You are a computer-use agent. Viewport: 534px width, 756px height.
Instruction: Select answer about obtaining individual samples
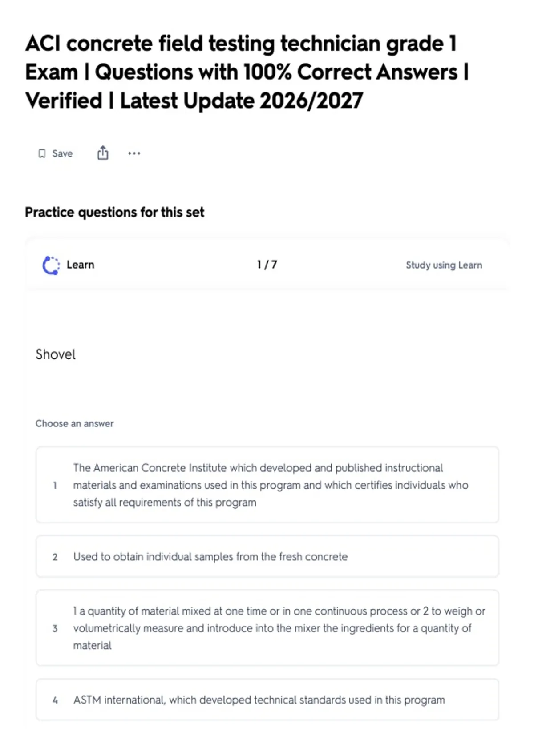point(267,556)
